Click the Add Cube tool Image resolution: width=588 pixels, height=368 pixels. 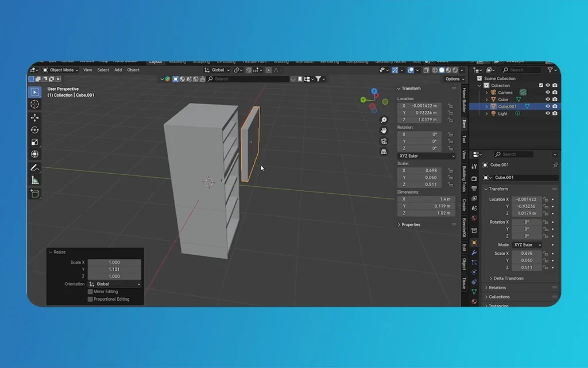(x=35, y=194)
